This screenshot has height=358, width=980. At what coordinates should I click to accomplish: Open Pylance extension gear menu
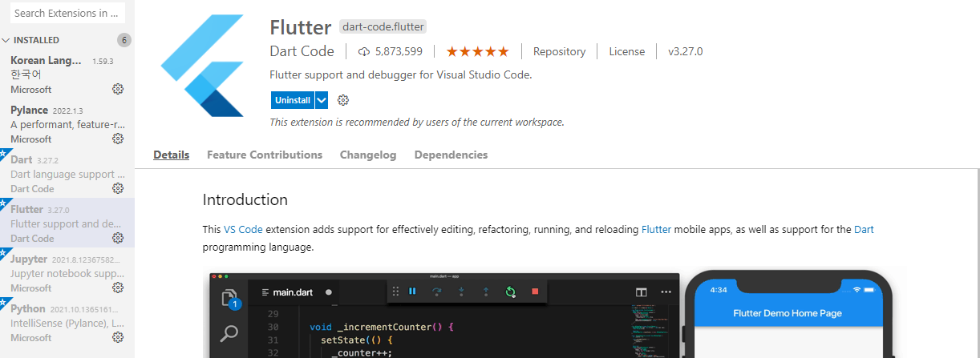tap(118, 139)
